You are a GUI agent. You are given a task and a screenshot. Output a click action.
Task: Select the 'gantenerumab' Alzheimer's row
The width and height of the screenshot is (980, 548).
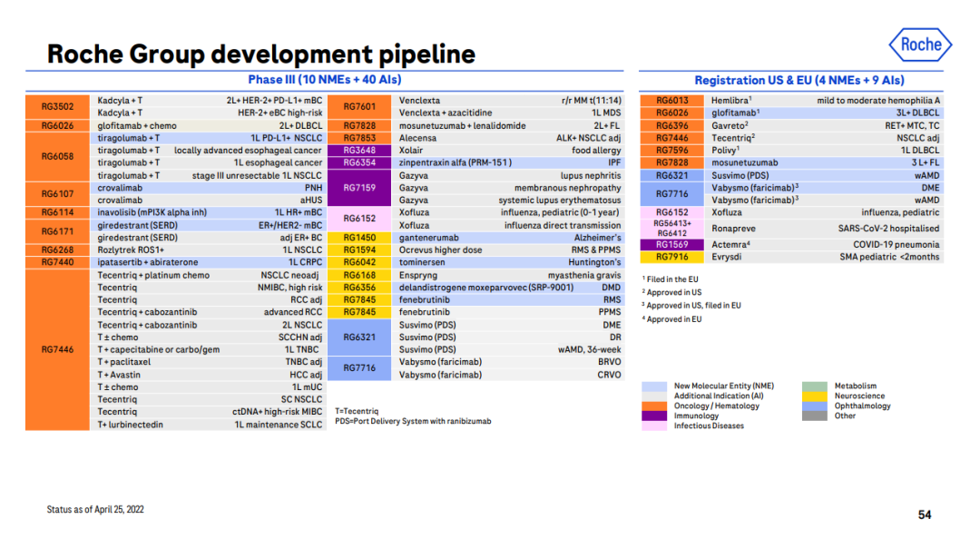tap(509, 238)
